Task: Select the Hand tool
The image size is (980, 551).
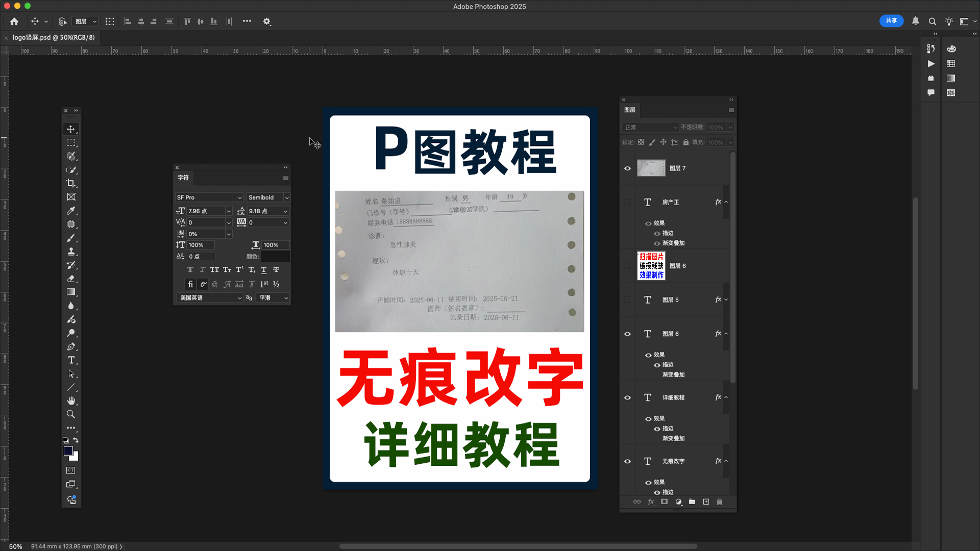Action: (71, 401)
